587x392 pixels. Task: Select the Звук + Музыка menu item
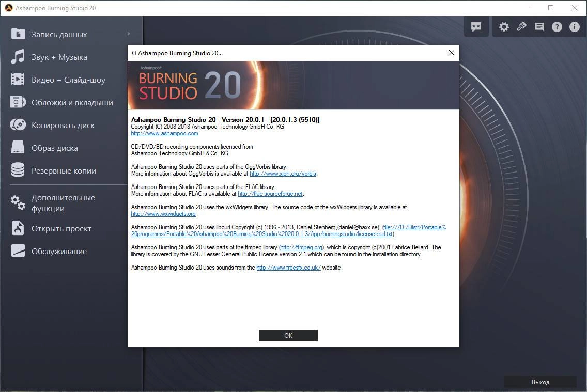(71, 57)
